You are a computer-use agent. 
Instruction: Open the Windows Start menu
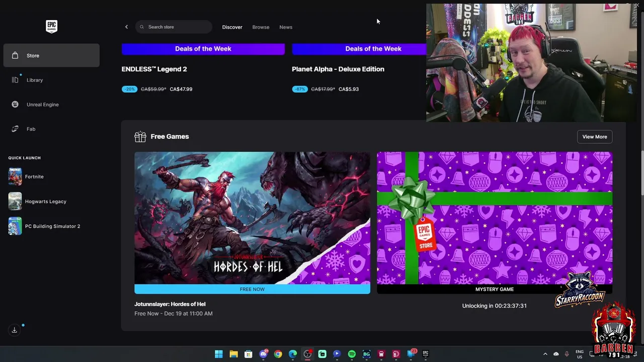[x=219, y=354]
